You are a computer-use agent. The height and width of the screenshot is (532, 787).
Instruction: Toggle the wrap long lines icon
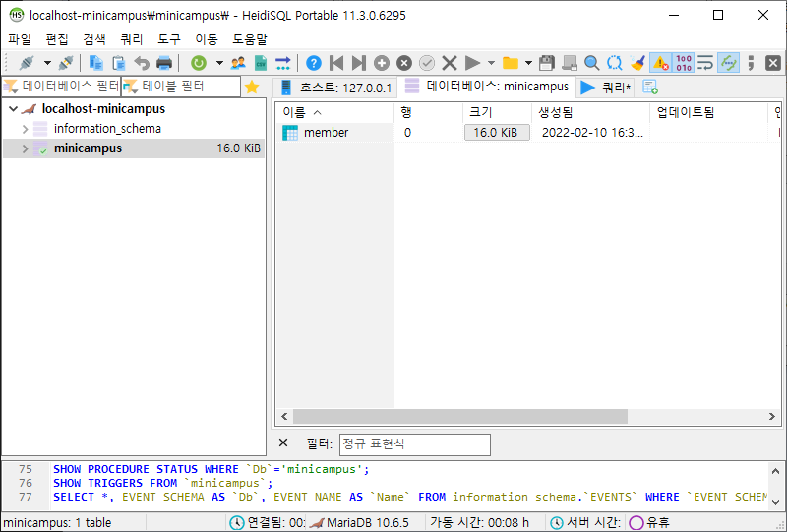coord(705,63)
